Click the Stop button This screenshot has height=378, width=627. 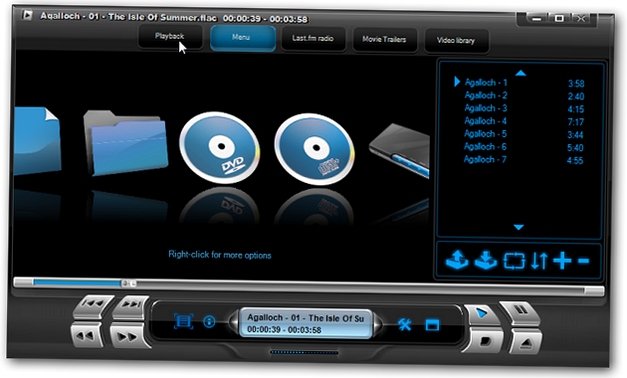coord(483,340)
